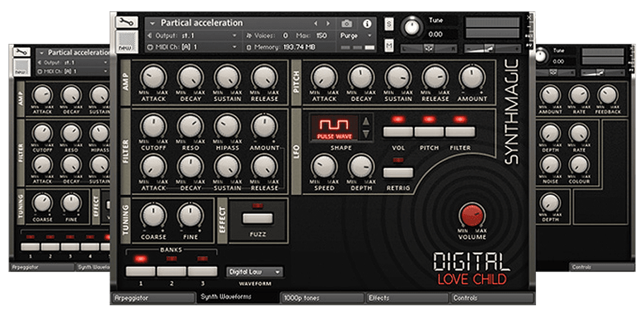The height and width of the screenshot is (318, 644).
Task: Click the PITCH DECAY knob
Action: click(361, 77)
